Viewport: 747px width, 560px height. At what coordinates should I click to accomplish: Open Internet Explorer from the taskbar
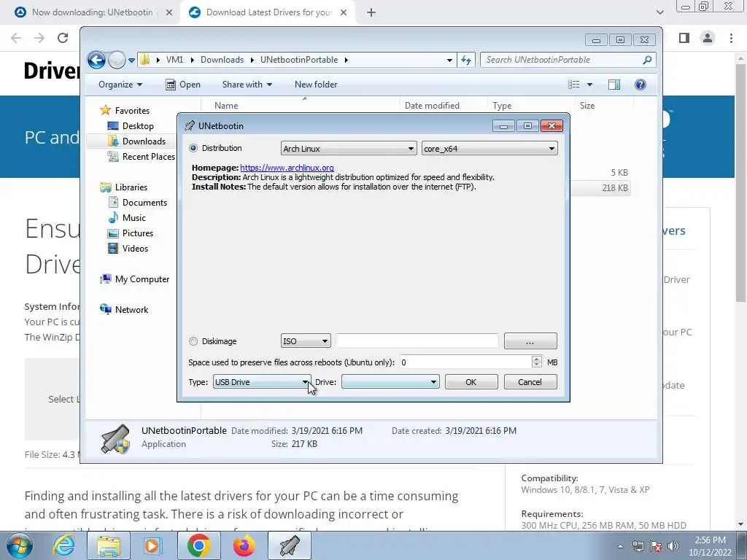63,545
